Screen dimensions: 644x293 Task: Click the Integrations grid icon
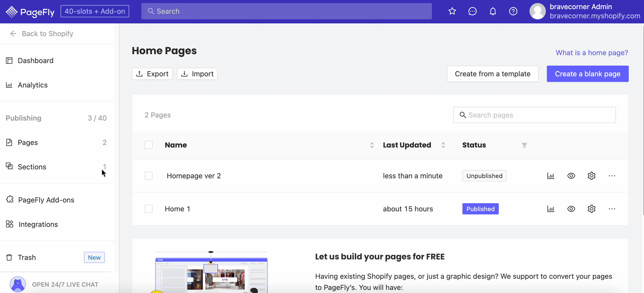pos(10,224)
